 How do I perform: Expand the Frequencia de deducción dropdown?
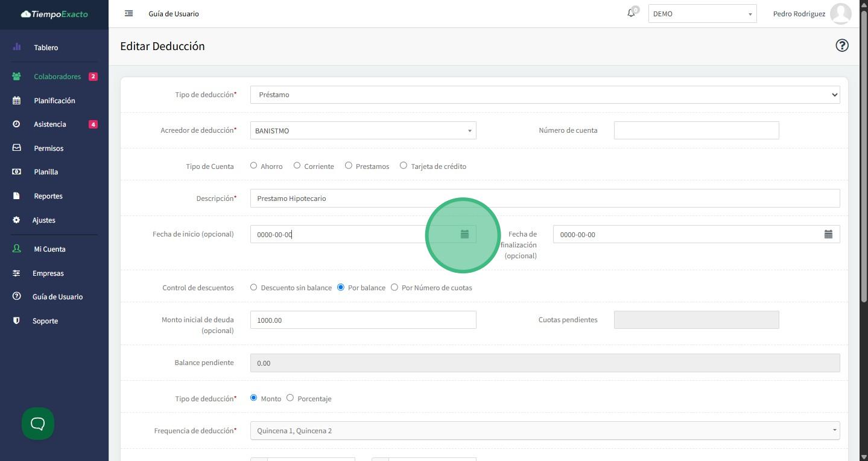click(545, 431)
